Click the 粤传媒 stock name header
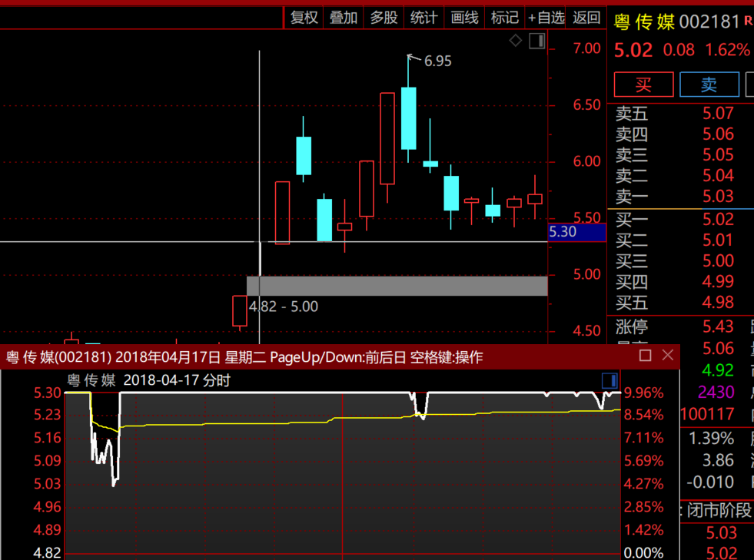Image resolution: width=754 pixels, height=560 pixels. point(644,22)
